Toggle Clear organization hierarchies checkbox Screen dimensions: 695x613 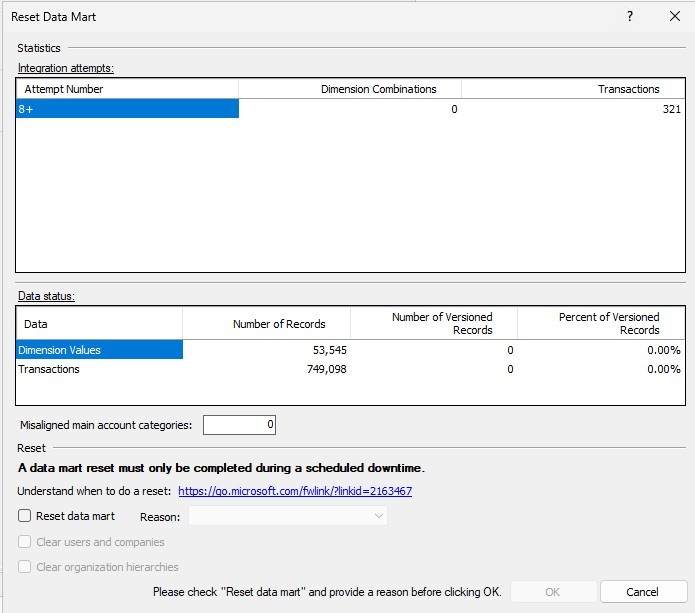[x=24, y=566]
